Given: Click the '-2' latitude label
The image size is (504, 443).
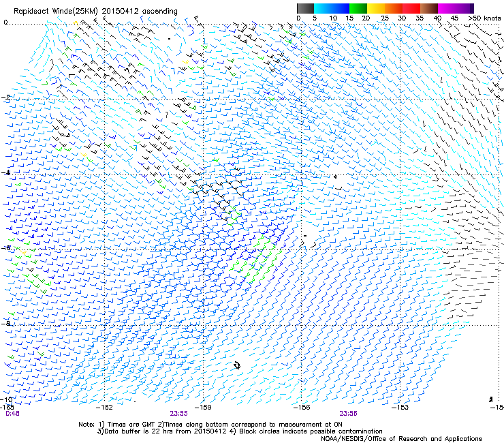Looking at the screenshot, I should coord(5,97).
